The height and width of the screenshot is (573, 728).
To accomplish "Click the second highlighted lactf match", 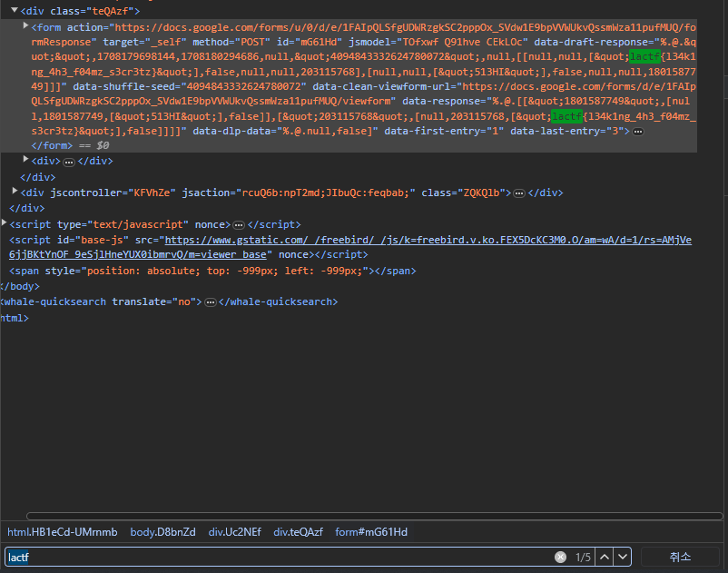I will (x=566, y=116).
